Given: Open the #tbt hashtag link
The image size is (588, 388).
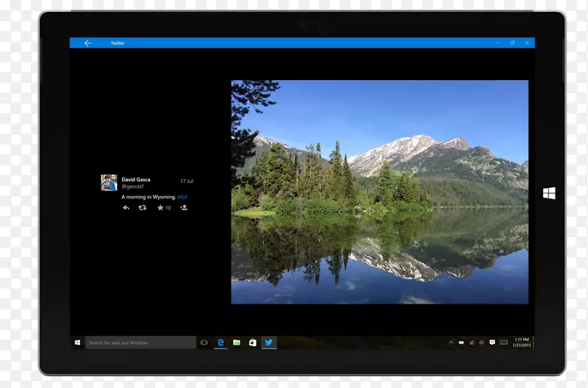Looking at the screenshot, I should [182, 197].
